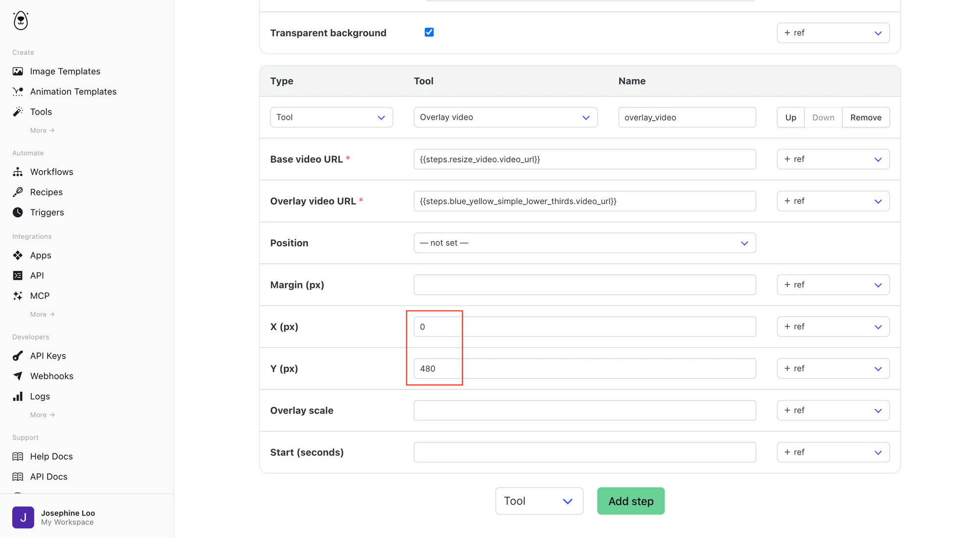This screenshot has height=538, width=980.
Task: Open the Position dropdown
Action: [585, 243]
